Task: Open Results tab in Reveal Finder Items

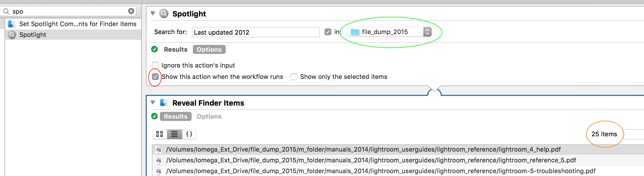Action: click(176, 116)
